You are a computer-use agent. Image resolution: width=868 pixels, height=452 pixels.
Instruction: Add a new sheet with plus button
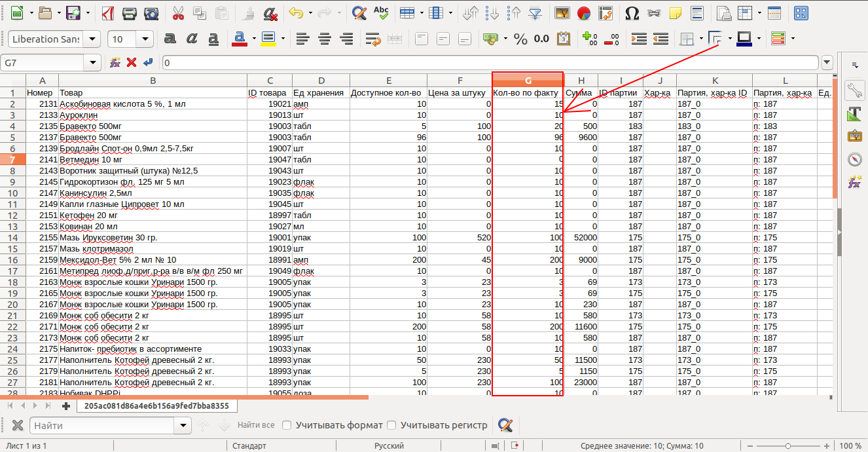coord(65,406)
